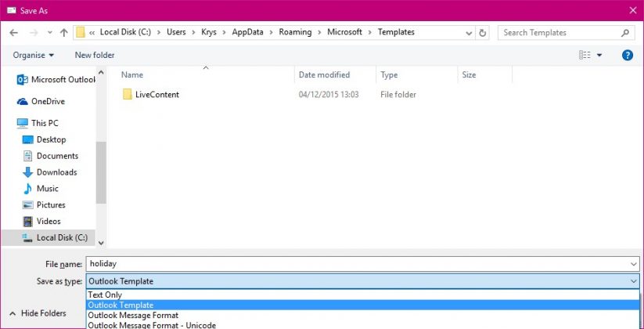
Task: Open the help question mark icon
Action: (x=627, y=55)
